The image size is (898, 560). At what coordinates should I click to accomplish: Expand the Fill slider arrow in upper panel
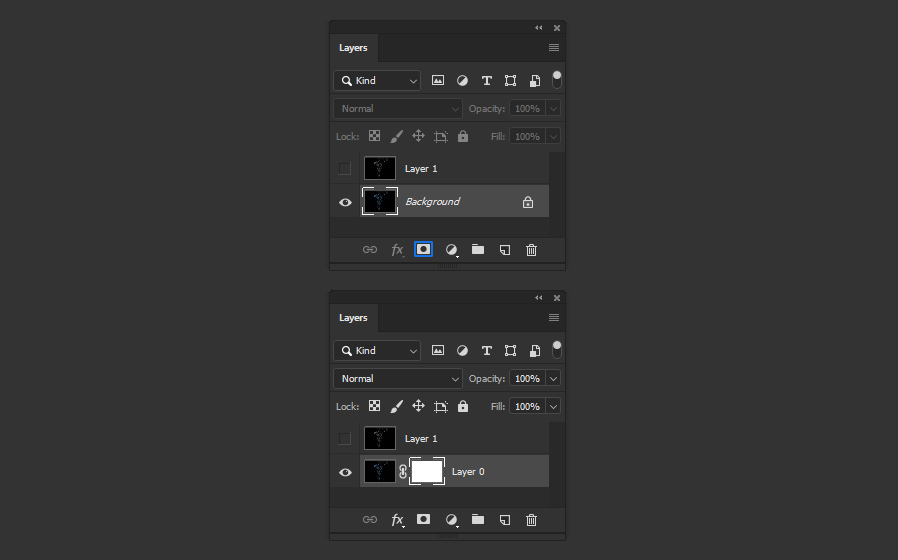[x=553, y=136]
